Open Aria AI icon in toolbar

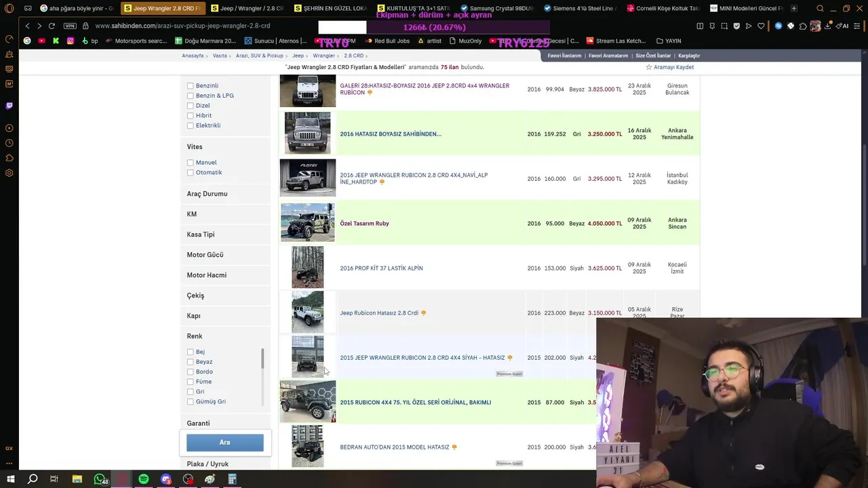843,26
